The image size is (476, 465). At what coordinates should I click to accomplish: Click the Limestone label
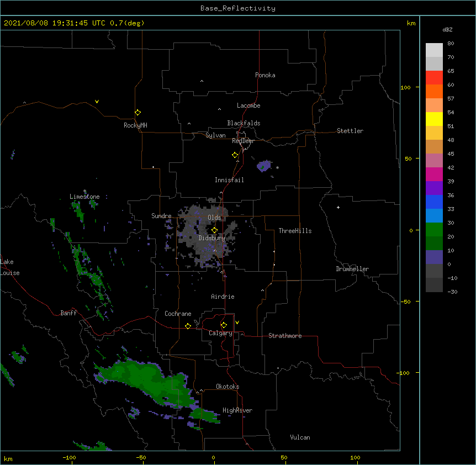point(84,197)
